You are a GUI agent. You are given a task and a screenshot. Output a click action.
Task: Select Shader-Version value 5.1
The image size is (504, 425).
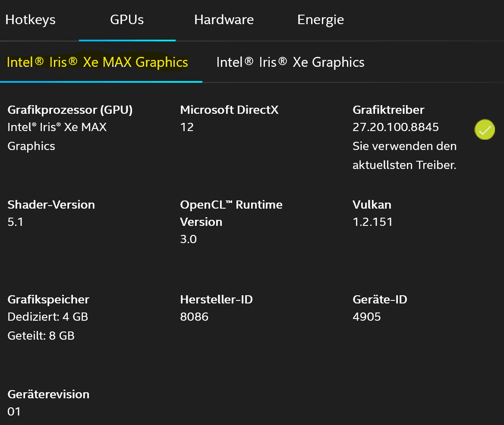tap(16, 222)
